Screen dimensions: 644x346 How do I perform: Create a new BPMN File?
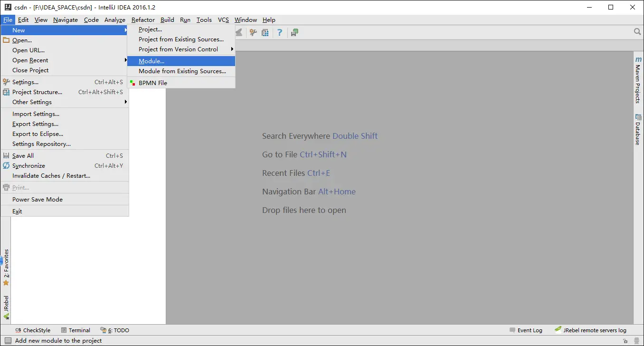[x=181, y=83]
